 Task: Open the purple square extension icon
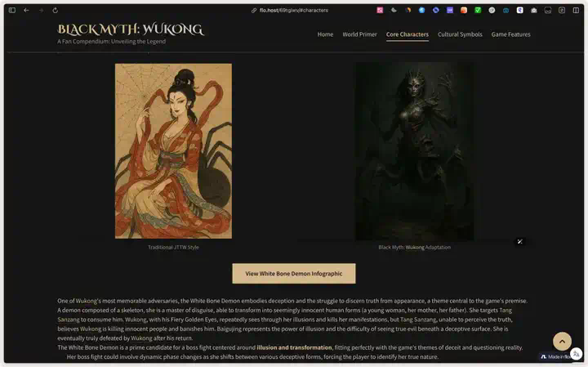(450, 10)
